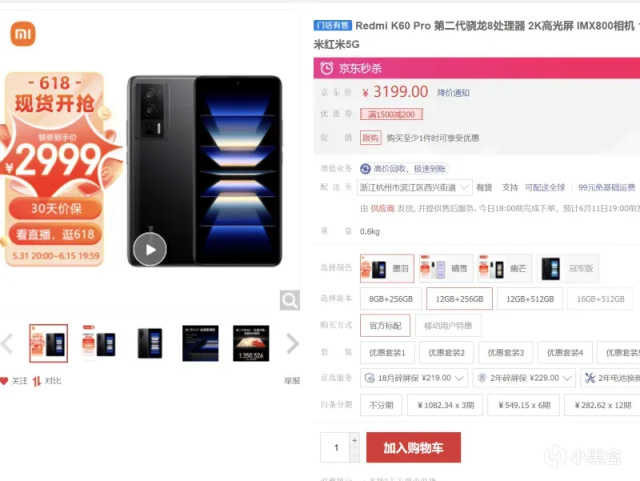Select 移动用户特惠 purchase method
Image resolution: width=640 pixels, height=481 pixels.
click(x=448, y=325)
